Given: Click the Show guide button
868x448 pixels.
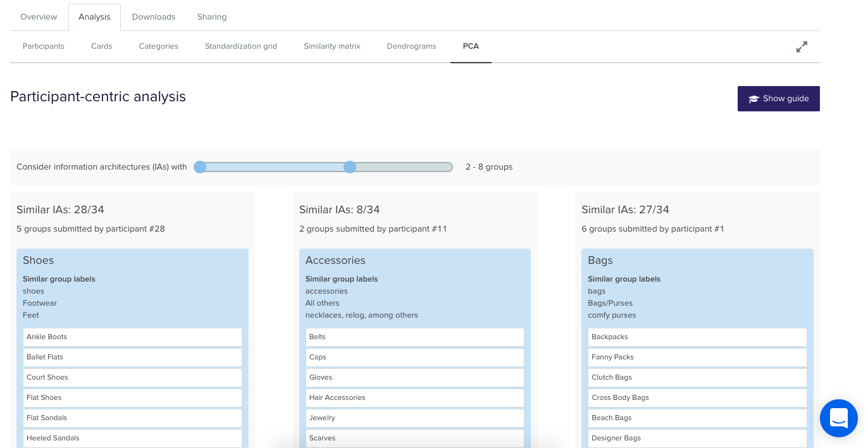Looking at the screenshot, I should (779, 99).
